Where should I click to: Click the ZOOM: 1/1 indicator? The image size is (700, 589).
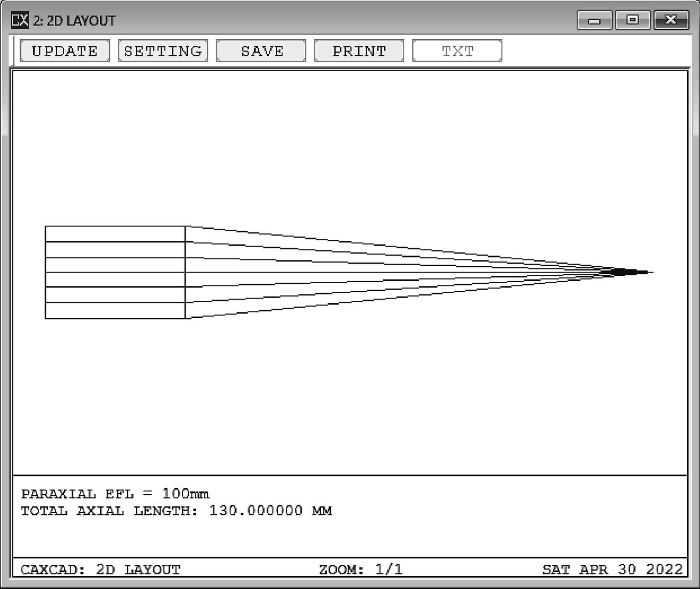360,569
